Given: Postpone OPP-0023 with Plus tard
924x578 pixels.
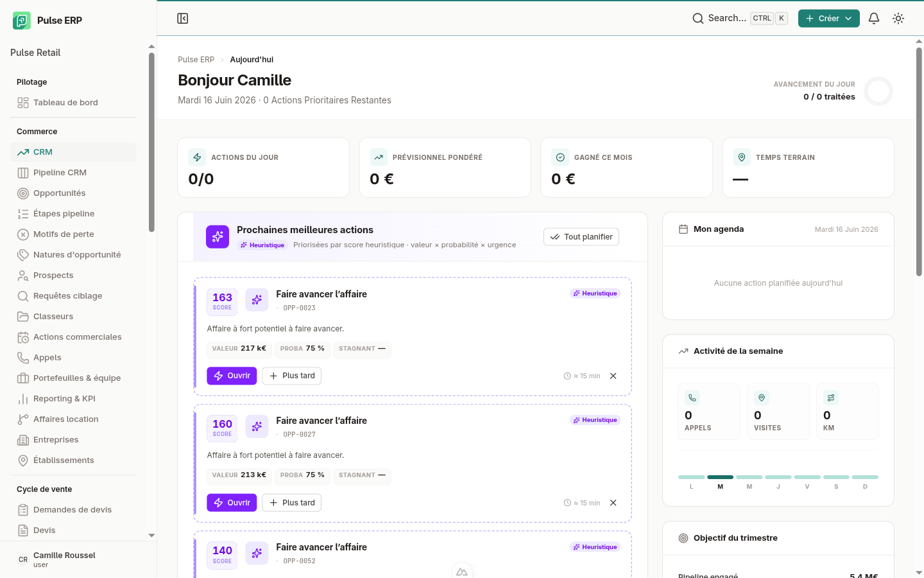Looking at the screenshot, I should point(292,376).
